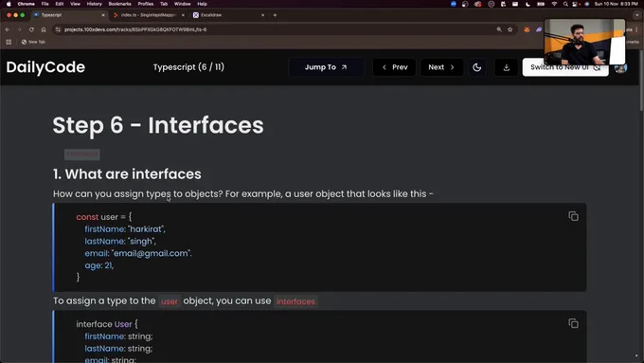Reload the page with refresh icon

click(x=31, y=29)
